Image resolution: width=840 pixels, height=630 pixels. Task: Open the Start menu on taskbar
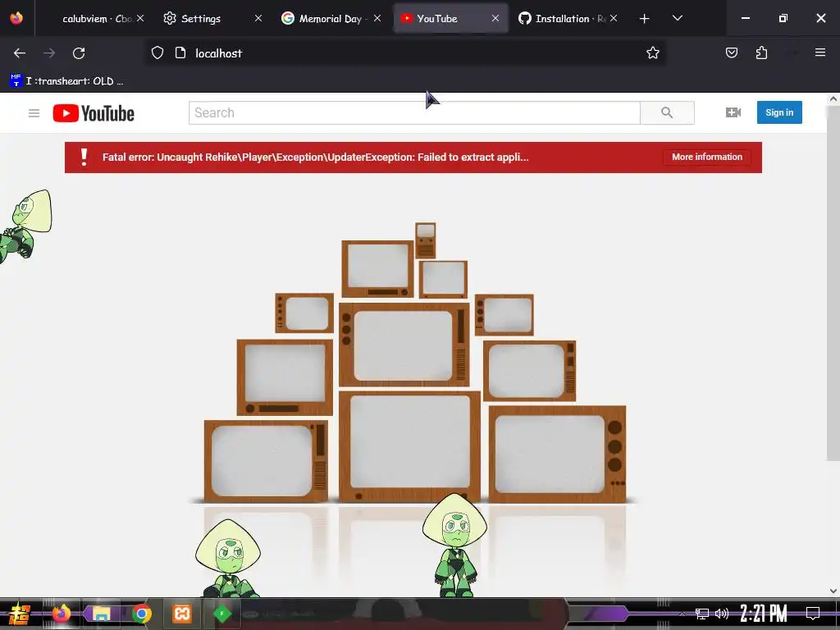point(20,614)
